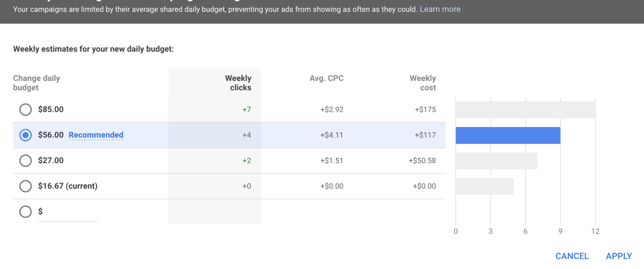Click the Weekly cost column header
644x269 pixels.
click(423, 83)
